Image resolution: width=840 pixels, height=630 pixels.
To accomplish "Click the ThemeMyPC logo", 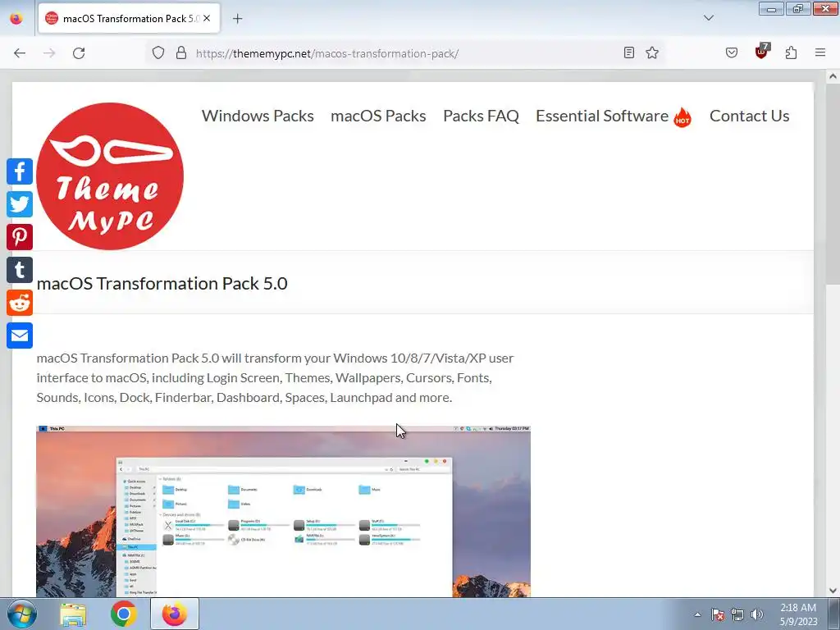I will pos(110,176).
